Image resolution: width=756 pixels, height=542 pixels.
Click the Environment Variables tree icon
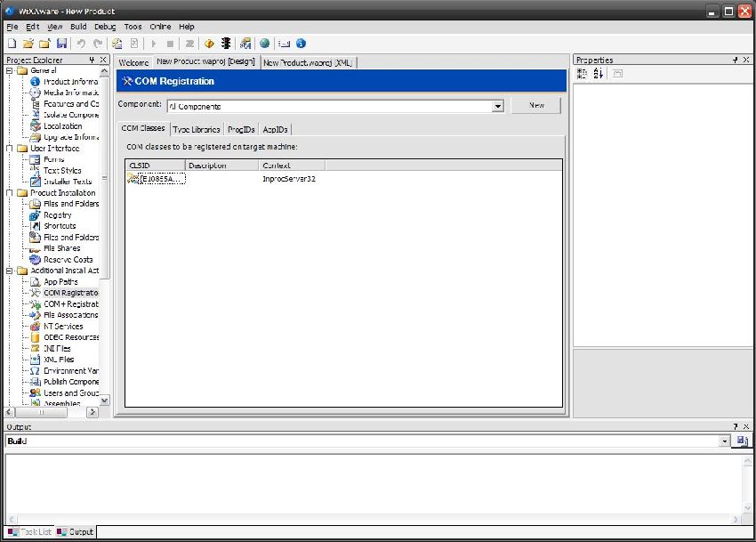pos(36,370)
